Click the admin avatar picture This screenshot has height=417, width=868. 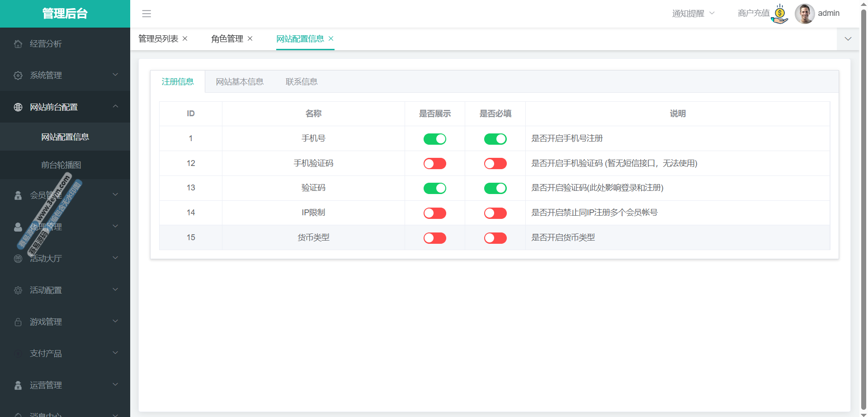(x=805, y=14)
